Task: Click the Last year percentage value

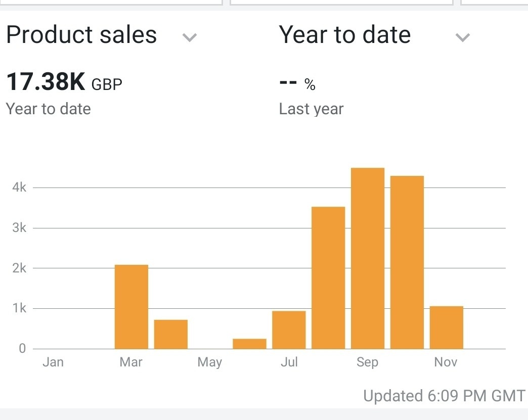Action: (x=297, y=84)
